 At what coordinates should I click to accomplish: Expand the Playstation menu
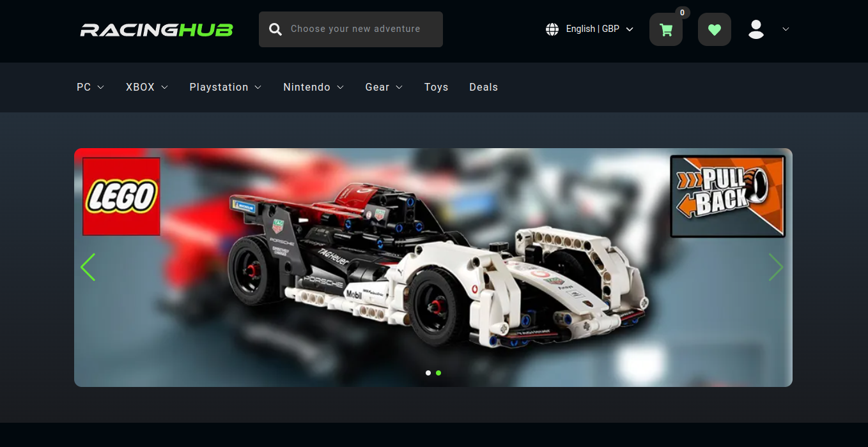coord(226,87)
